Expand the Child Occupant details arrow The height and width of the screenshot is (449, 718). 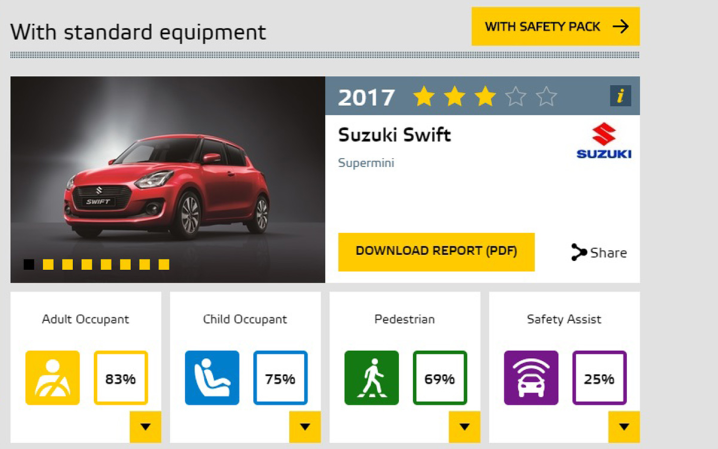tap(305, 427)
